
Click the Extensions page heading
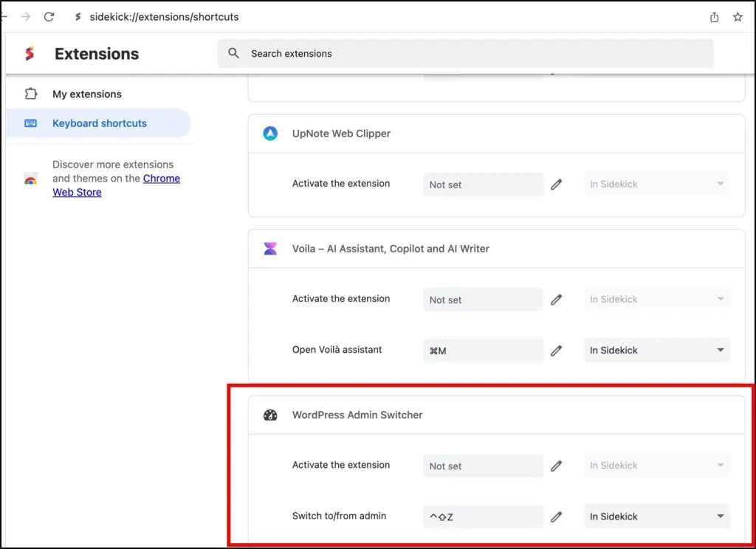point(97,54)
